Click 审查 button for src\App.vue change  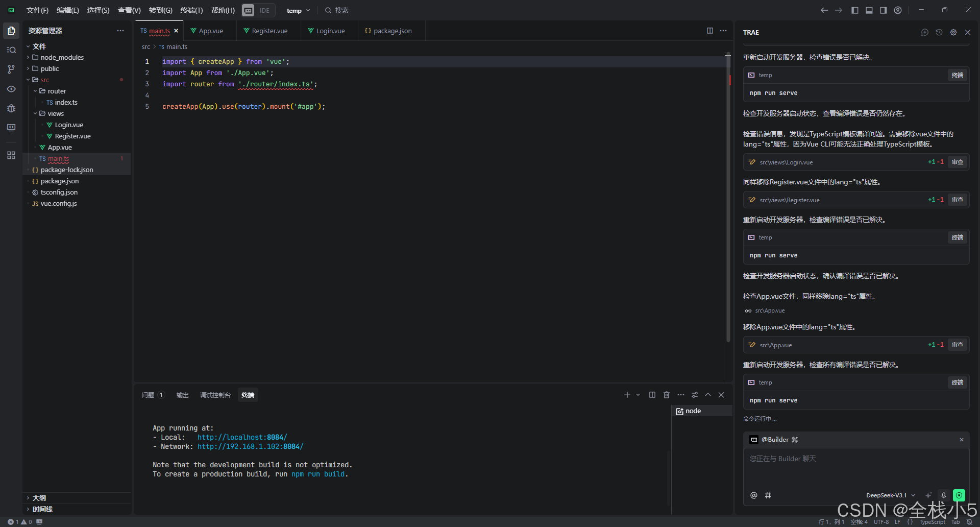coord(958,345)
